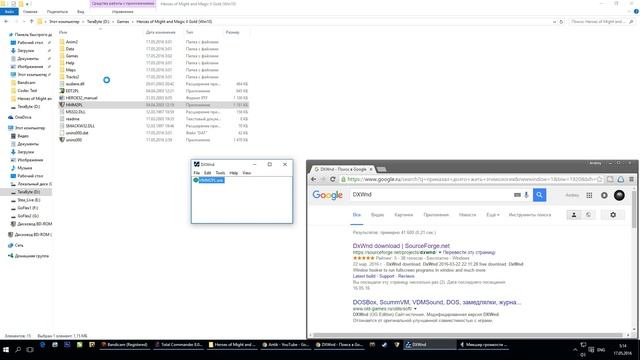The width and height of the screenshot is (640, 360).
Task: Click 'Games' in the Explorer breadcrumb path
Action: click(123, 22)
